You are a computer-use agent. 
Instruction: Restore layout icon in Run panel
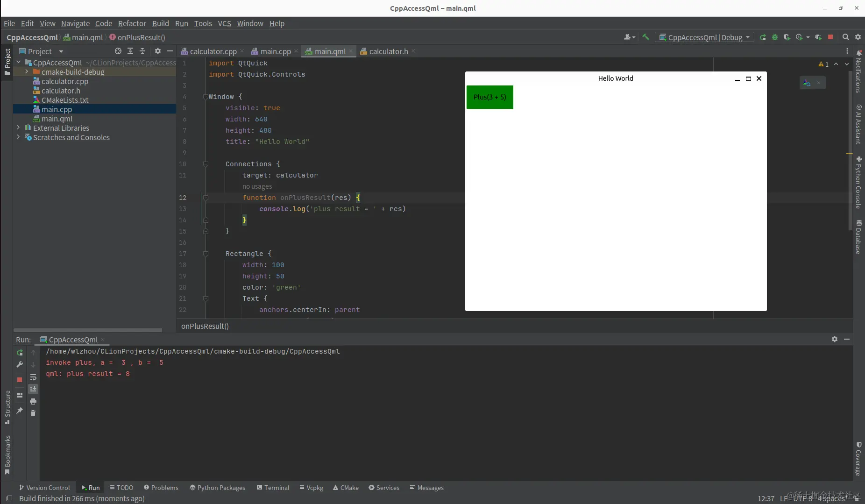[20, 395]
